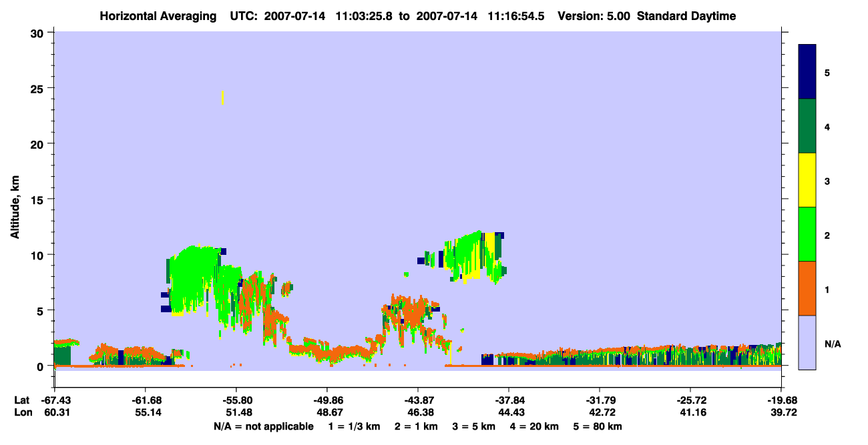Click the latitude value -25.72
Image resolution: width=868 pixels, height=445 pixels.
pyautogui.click(x=690, y=400)
